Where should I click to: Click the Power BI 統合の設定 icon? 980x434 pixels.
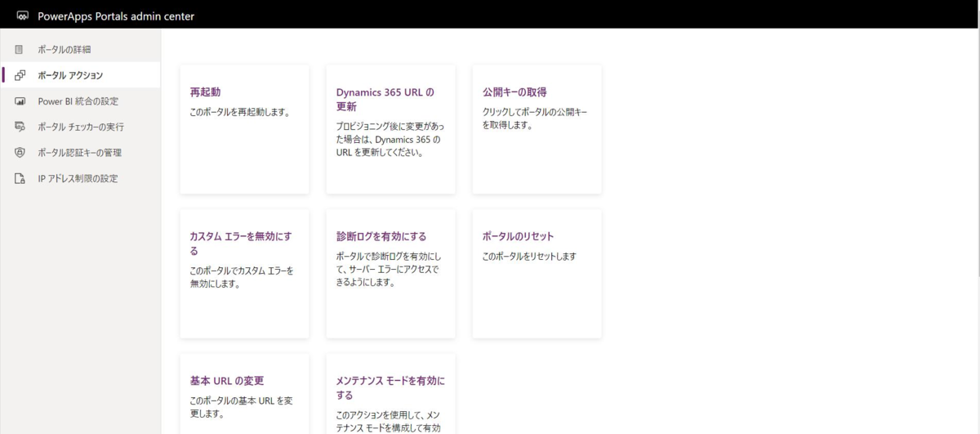tap(20, 101)
